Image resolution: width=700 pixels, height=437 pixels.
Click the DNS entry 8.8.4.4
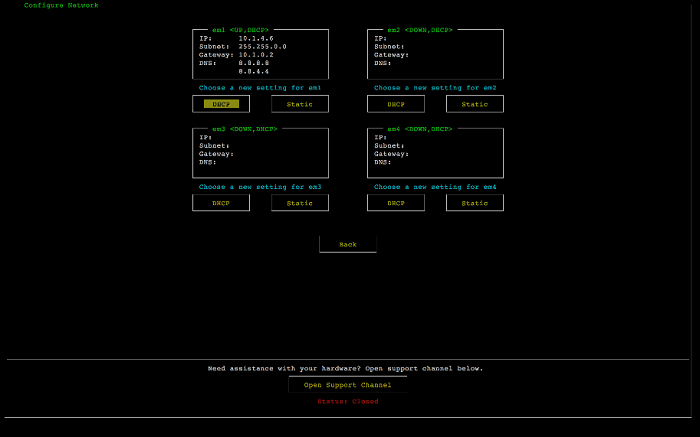(x=253, y=71)
